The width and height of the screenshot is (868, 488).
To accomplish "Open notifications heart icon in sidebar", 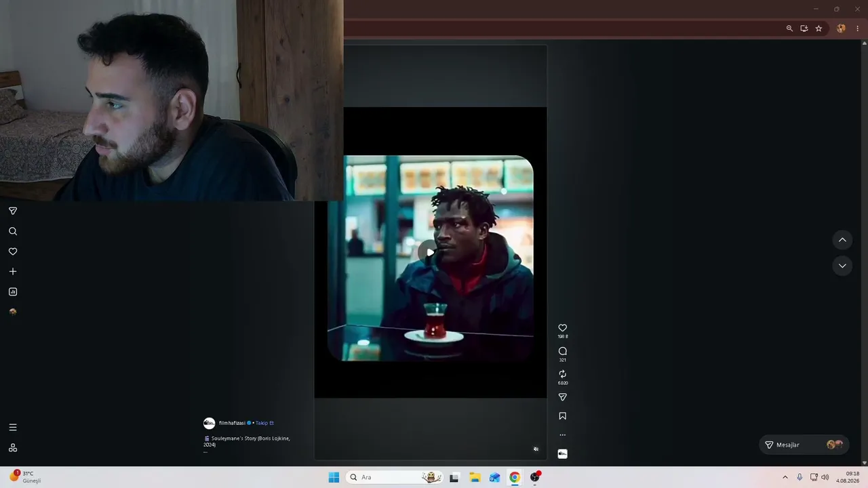I will (13, 251).
